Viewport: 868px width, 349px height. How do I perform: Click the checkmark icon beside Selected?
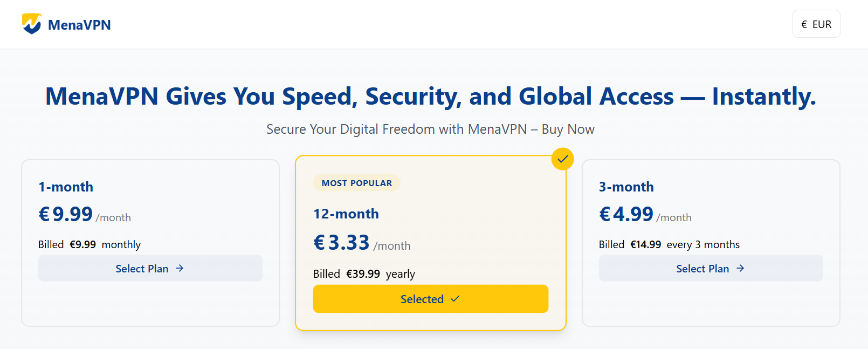click(x=456, y=299)
